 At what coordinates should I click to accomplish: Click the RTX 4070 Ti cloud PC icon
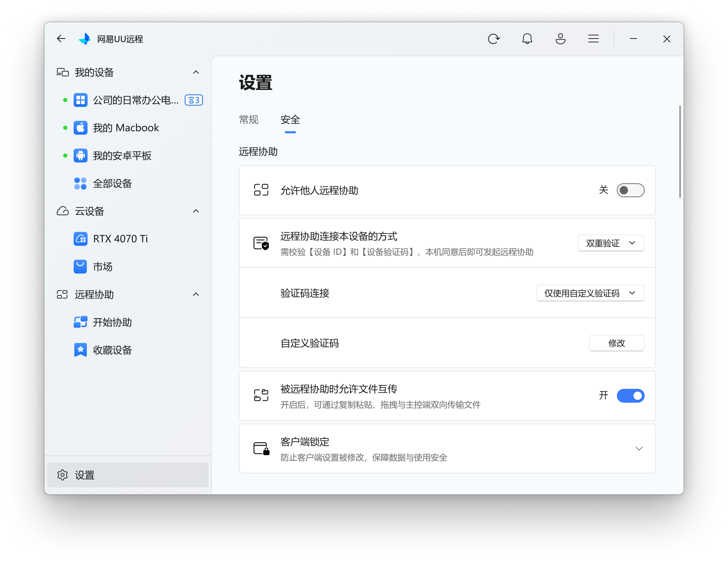[81, 239]
